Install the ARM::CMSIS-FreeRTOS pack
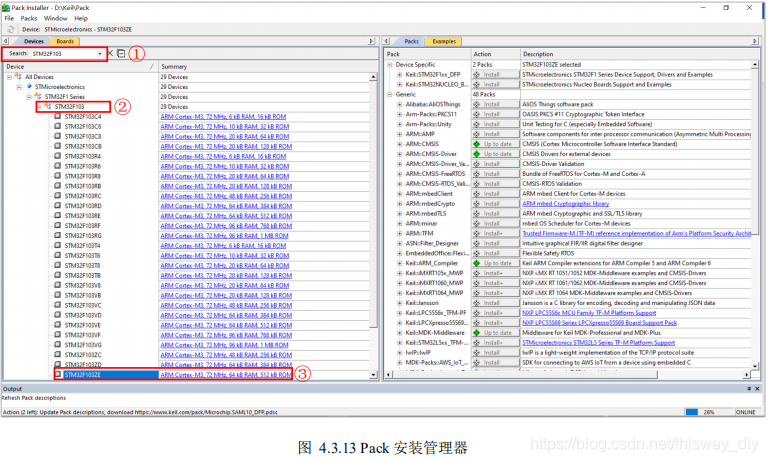 click(x=495, y=174)
